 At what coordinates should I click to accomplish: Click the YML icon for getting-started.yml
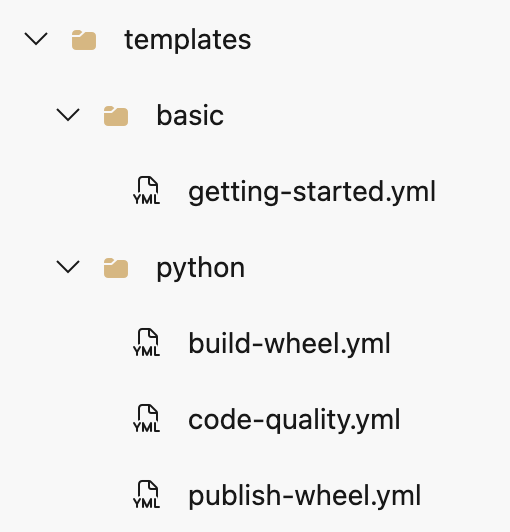147,190
